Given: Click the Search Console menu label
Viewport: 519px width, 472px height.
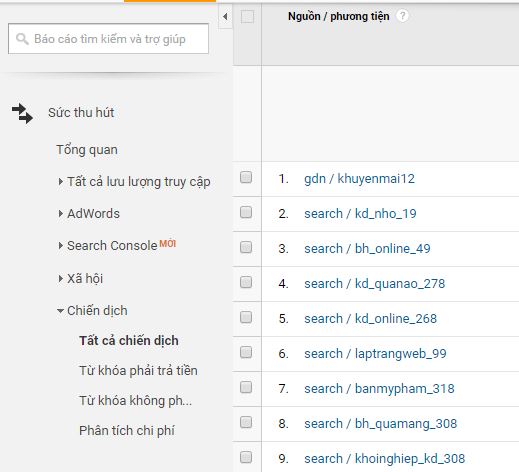Looking at the screenshot, I should [112, 246].
